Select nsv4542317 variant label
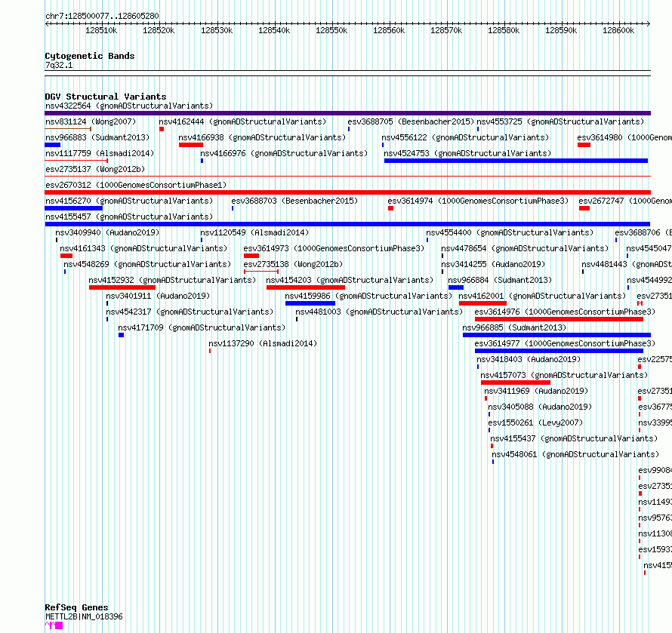This screenshot has height=633, width=672. (x=190, y=312)
